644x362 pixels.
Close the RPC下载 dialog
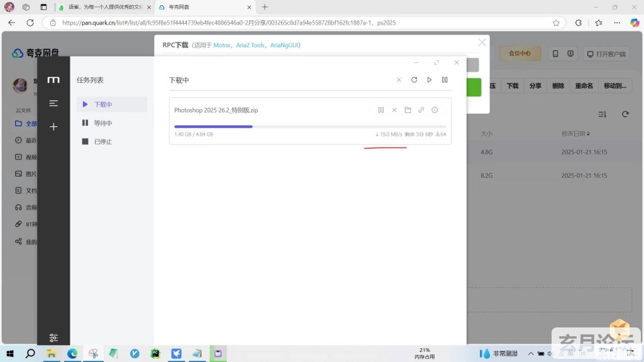click(482, 43)
